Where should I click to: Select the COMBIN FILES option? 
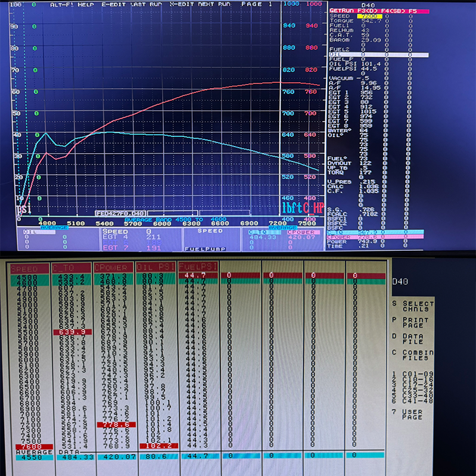point(421,356)
